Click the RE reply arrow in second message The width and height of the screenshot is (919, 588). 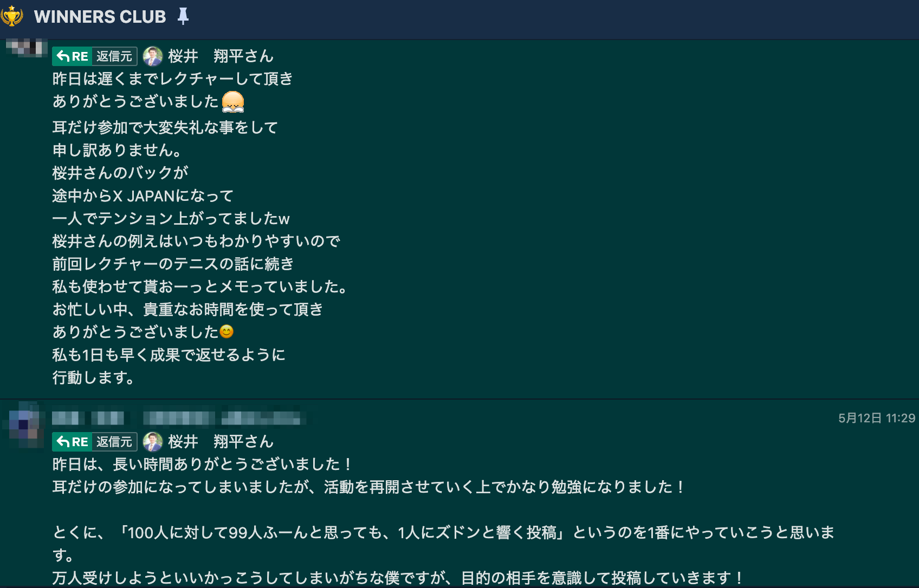click(x=72, y=442)
